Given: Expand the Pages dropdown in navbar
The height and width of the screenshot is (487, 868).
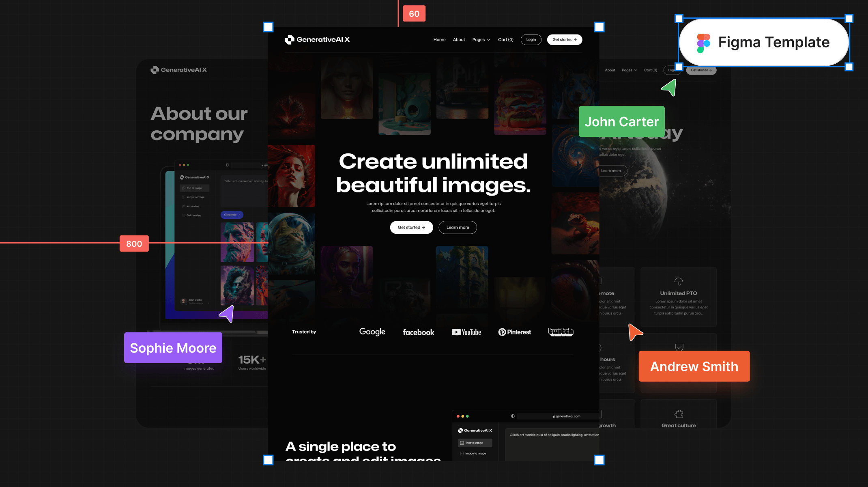Looking at the screenshot, I should 481,39.
